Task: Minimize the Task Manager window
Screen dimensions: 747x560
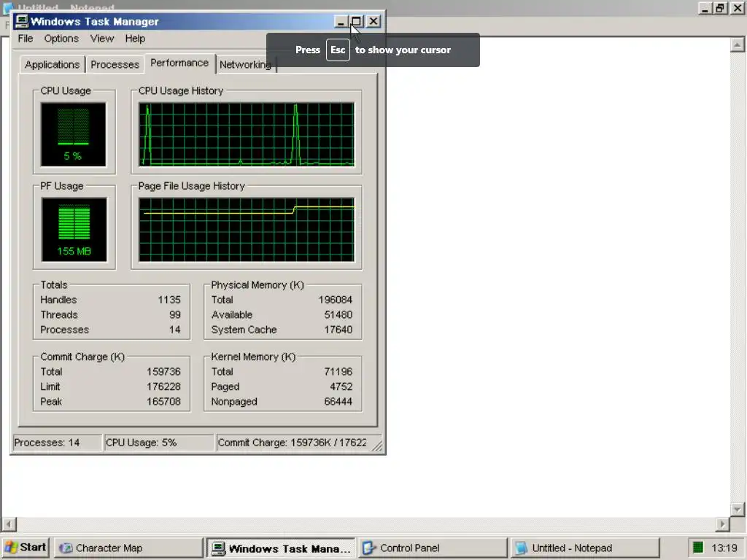Action: tap(340, 21)
